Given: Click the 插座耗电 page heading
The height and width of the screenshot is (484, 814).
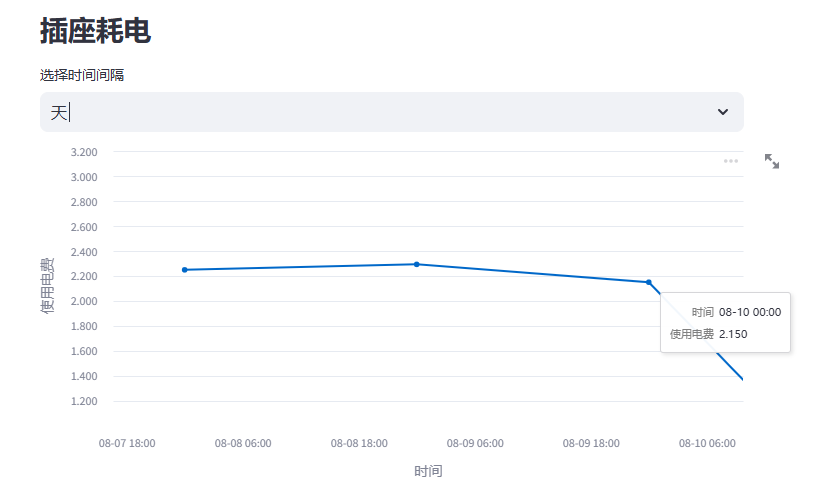Looking at the screenshot, I should click(x=95, y=31).
